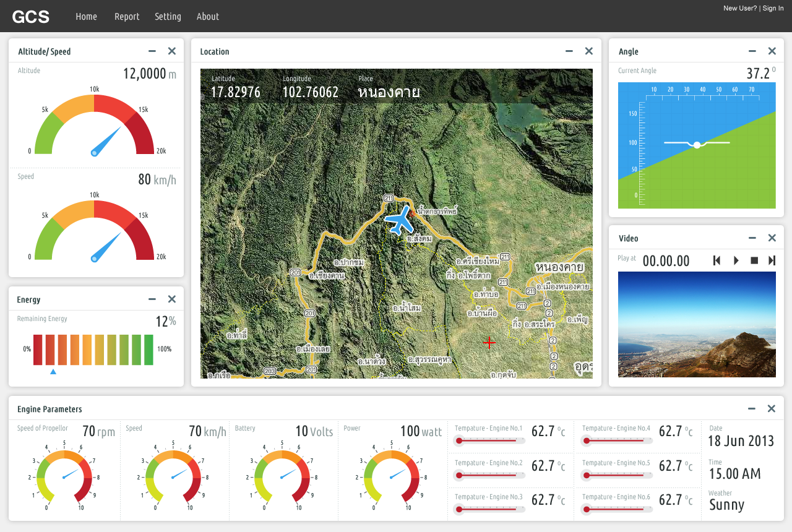Click the Sign In link

pyautogui.click(x=773, y=8)
